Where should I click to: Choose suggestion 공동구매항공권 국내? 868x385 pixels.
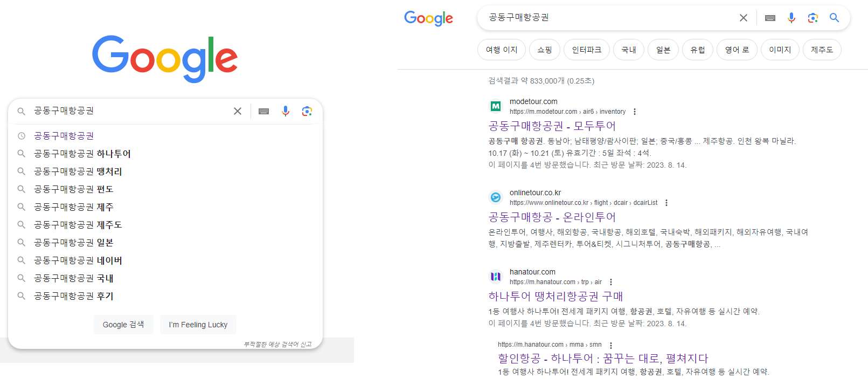coord(165,278)
